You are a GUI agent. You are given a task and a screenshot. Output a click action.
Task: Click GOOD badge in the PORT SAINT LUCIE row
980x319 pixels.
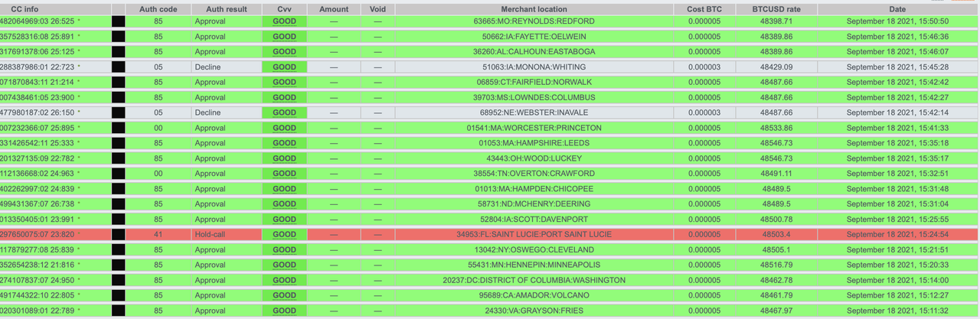click(x=284, y=235)
